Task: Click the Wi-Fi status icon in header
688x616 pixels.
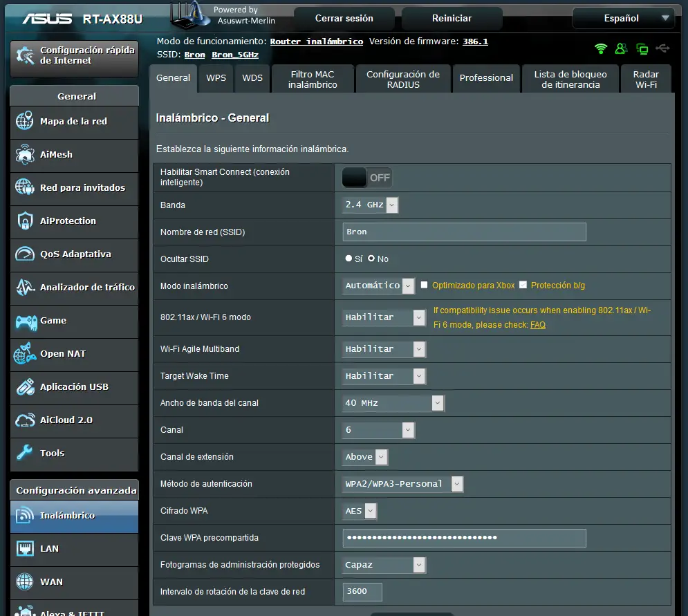Action: (601, 48)
